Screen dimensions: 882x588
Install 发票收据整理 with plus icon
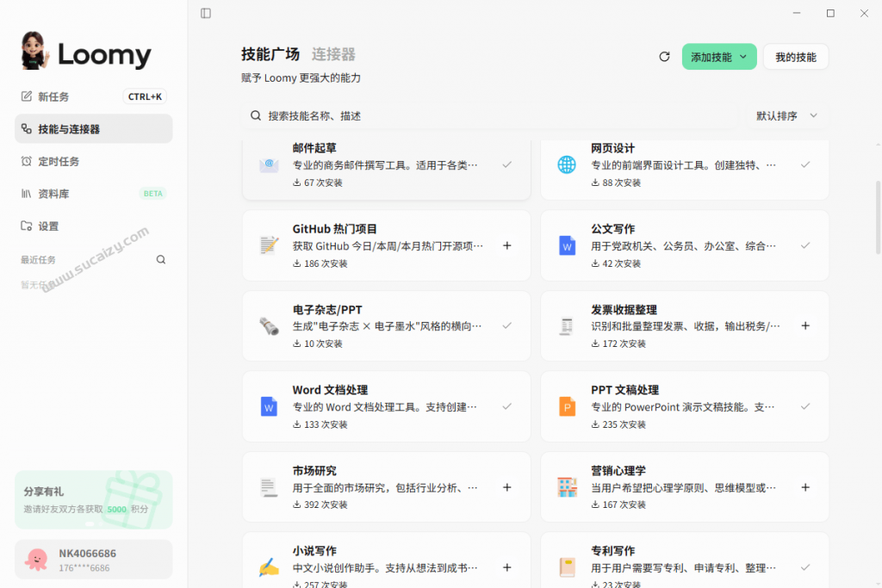click(805, 326)
